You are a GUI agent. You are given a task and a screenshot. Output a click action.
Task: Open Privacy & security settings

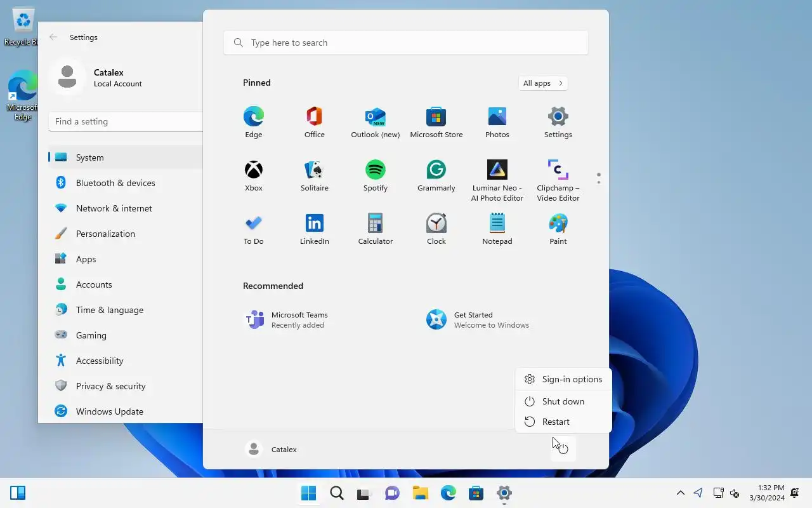pyautogui.click(x=126, y=386)
